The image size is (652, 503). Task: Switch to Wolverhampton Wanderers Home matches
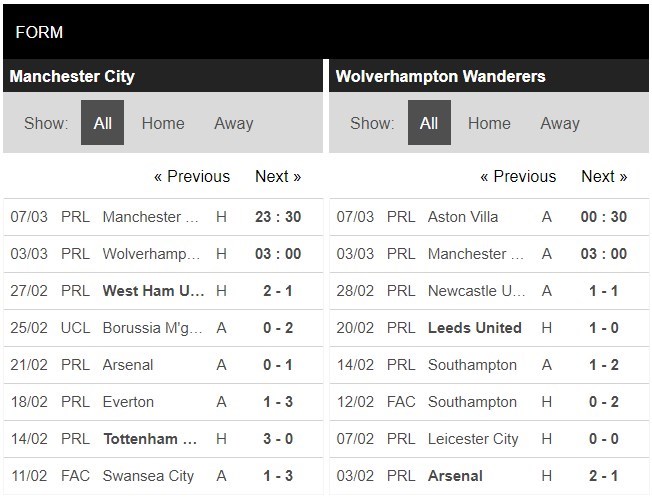coord(489,124)
